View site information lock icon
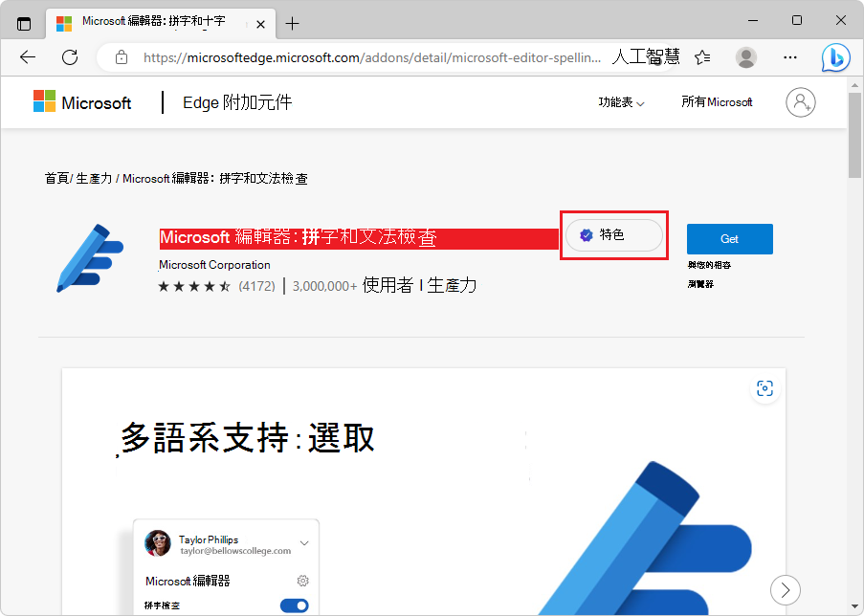Viewport: 864px width, 616px height. click(x=122, y=57)
